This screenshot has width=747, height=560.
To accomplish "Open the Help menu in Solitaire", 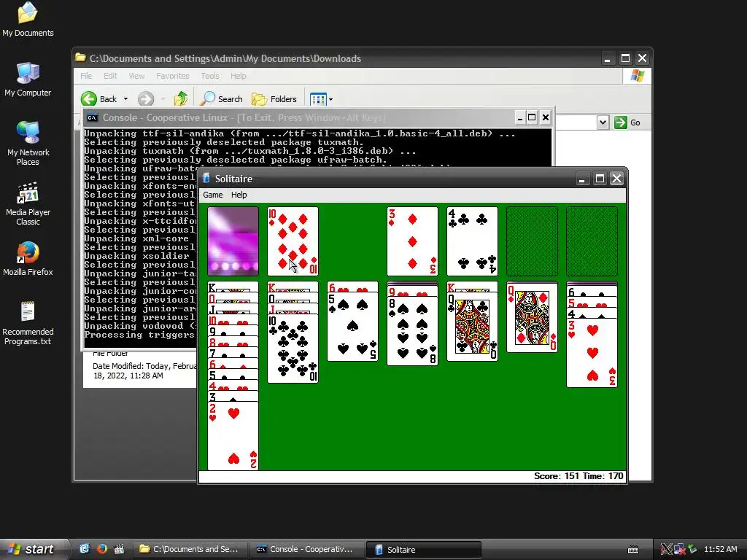I will 239,195.
